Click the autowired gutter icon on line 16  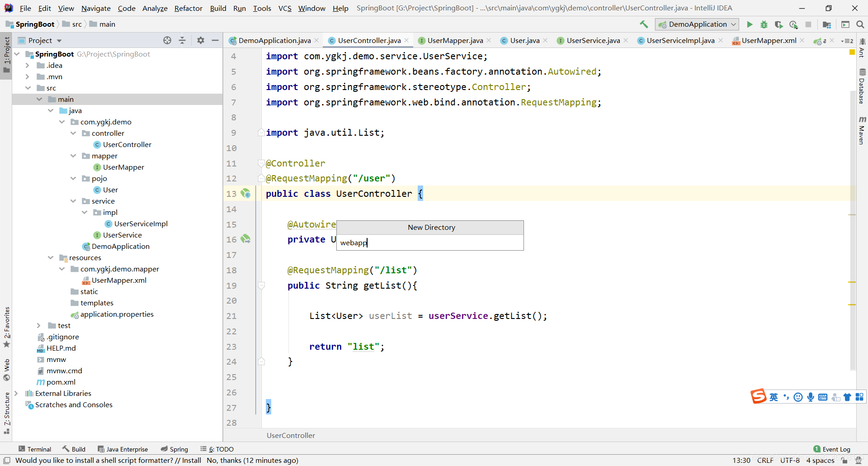[x=245, y=239]
